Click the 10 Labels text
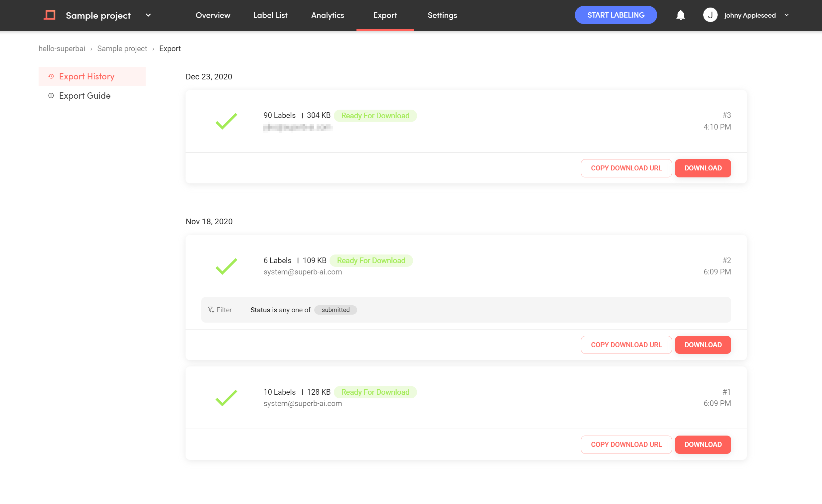The width and height of the screenshot is (822, 504). [280, 392]
